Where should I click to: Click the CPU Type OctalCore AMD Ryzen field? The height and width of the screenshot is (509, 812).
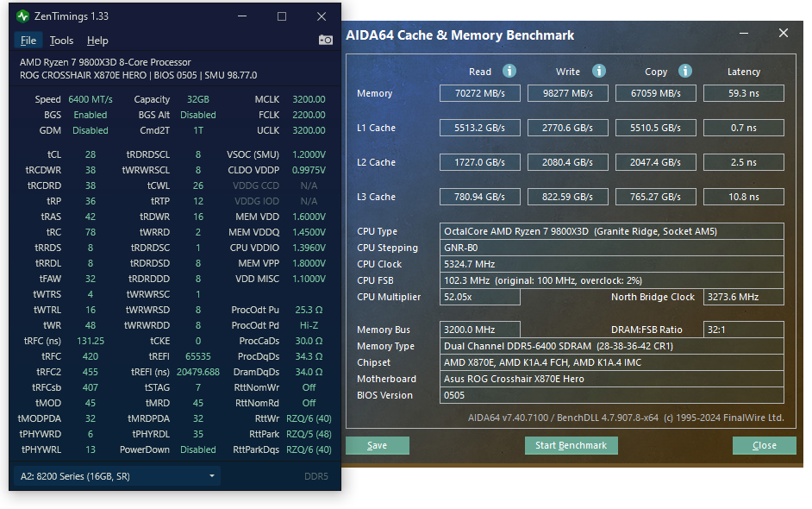(612, 231)
